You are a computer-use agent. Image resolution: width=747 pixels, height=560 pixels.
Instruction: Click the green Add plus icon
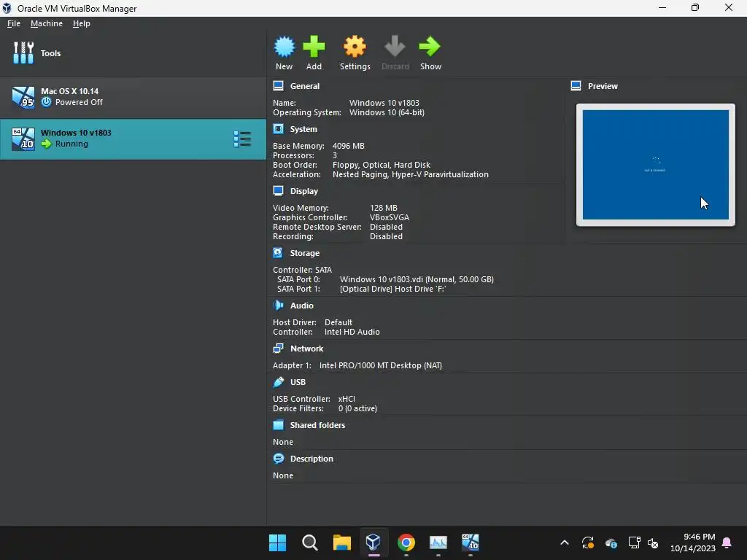click(314, 47)
